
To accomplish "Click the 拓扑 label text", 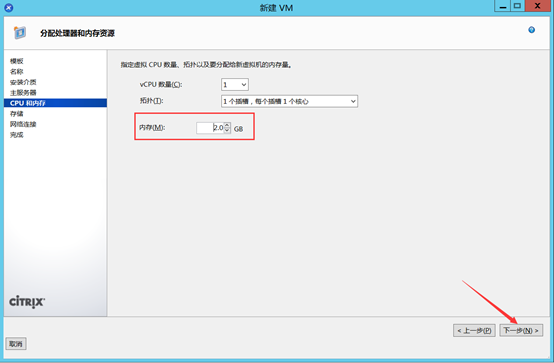I will [151, 101].
